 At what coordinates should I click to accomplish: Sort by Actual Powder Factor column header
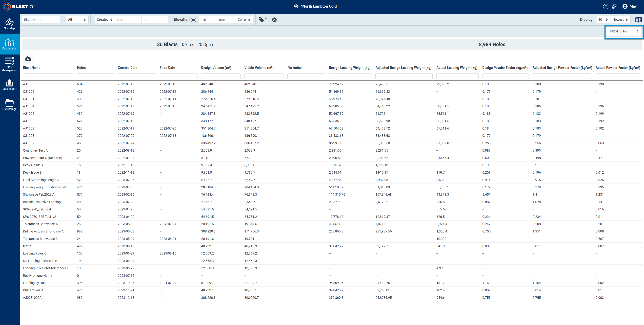[618, 68]
